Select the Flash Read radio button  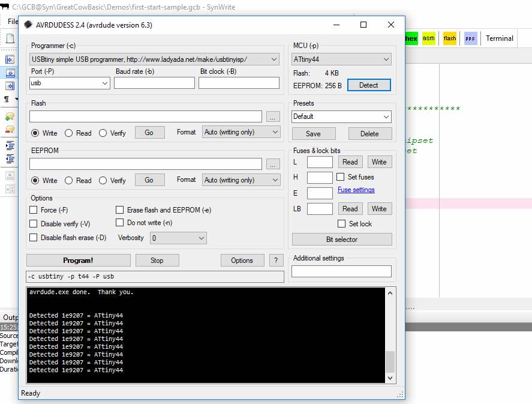tap(68, 133)
